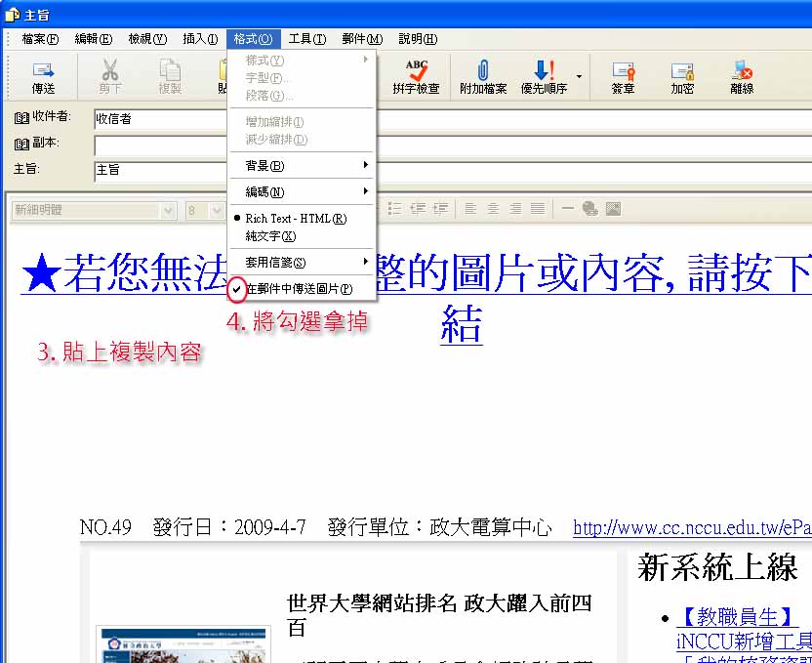Center-align text in formatting toolbar
Image resolution: width=812 pixels, height=663 pixels.
click(x=493, y=209)
